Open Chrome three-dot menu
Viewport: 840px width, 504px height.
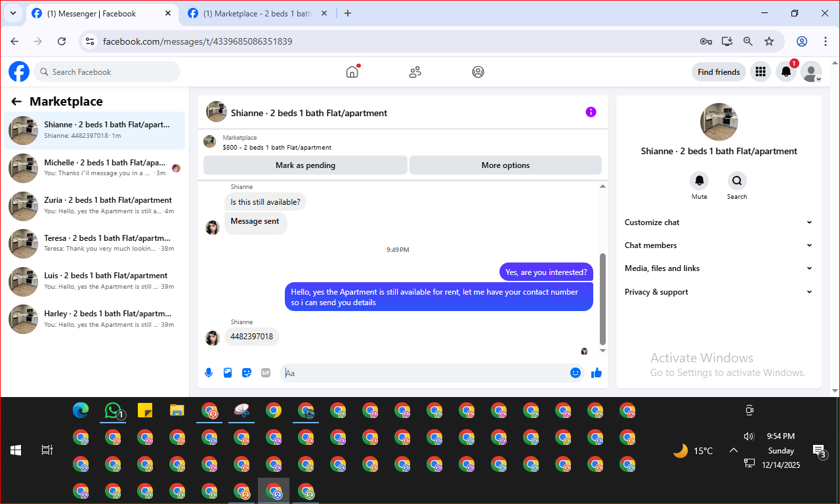click(826, 41)
